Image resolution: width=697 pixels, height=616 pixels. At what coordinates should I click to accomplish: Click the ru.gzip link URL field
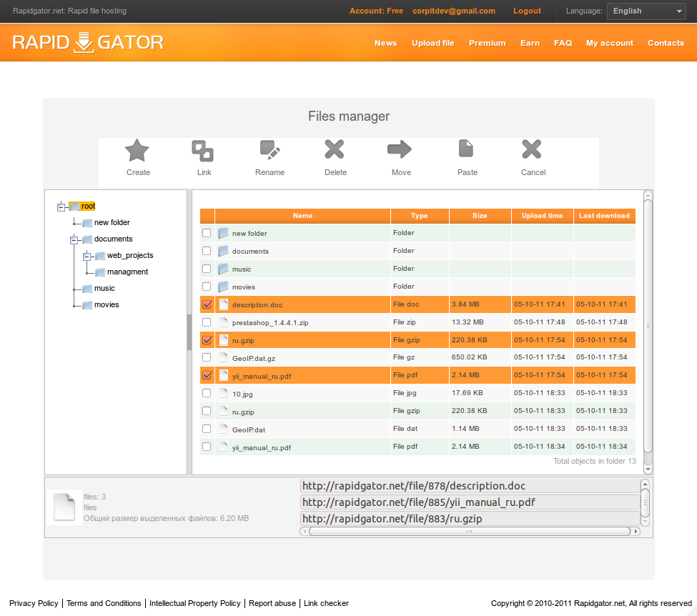click(470, 519)
